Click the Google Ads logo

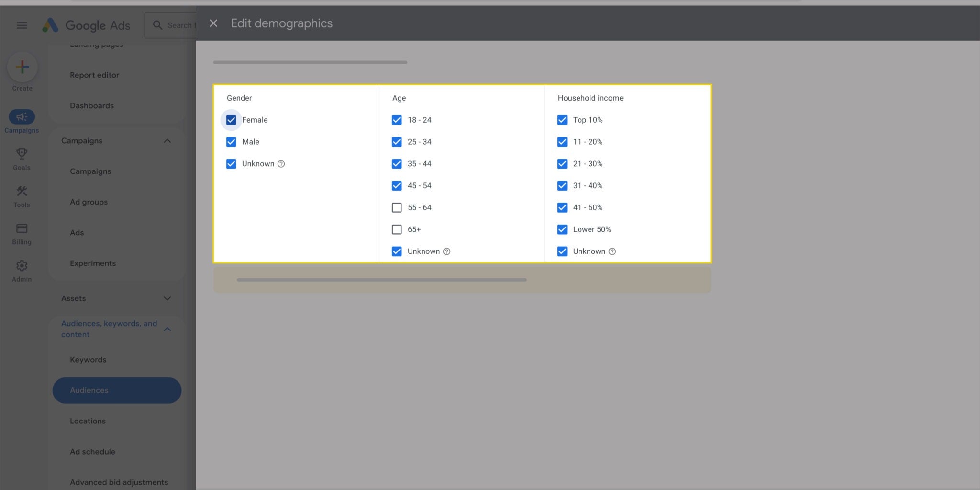pyautogui.click(x=86, y=25)
